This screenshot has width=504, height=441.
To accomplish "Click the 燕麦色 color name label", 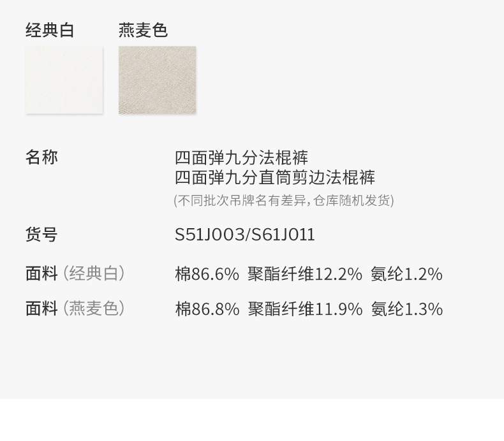I will click(x=143, y=30).
